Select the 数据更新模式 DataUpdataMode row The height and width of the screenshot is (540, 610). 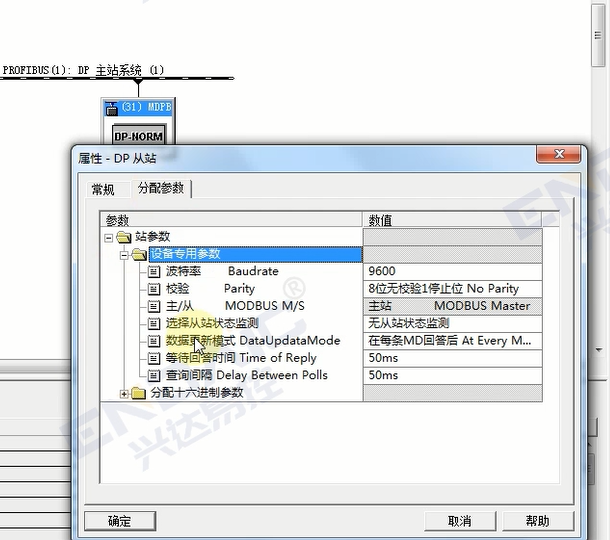[x=253, y=341]
